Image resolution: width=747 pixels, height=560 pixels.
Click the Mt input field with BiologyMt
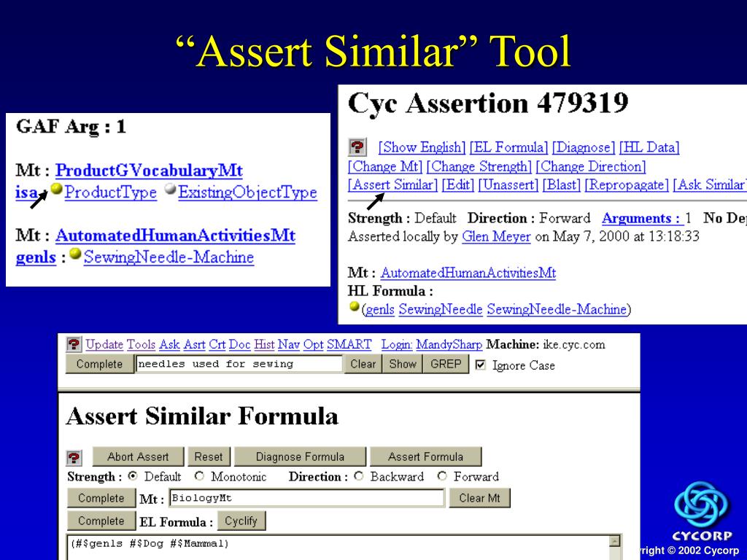click(307, 498)
